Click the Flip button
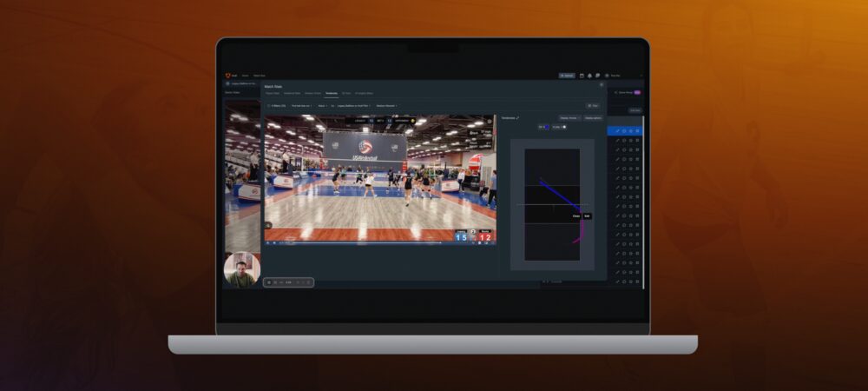Screen dimensions: 868x391 (594, 105)
